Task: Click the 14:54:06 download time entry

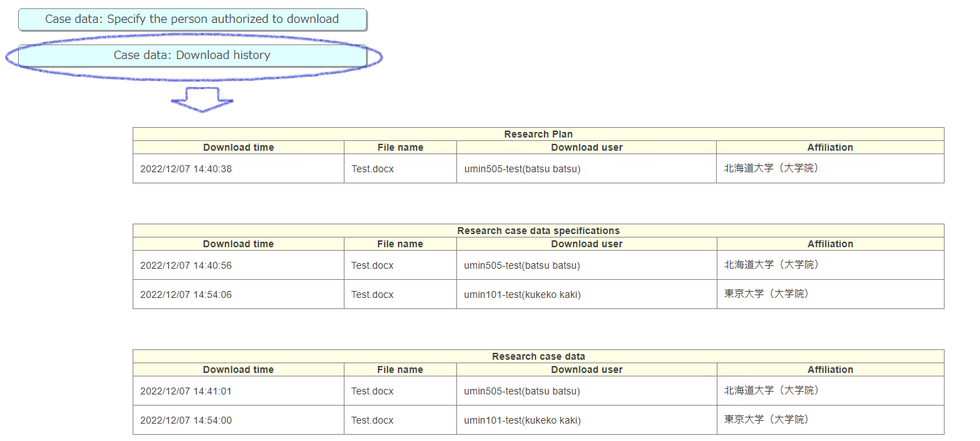Action: [186, 294]
